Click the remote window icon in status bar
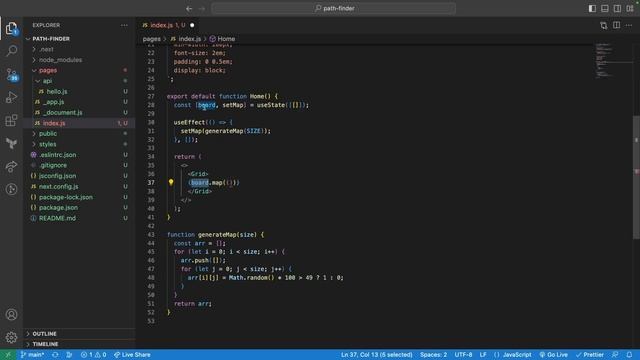The height and width of the screenshot is (360, 640). point(8,355)
